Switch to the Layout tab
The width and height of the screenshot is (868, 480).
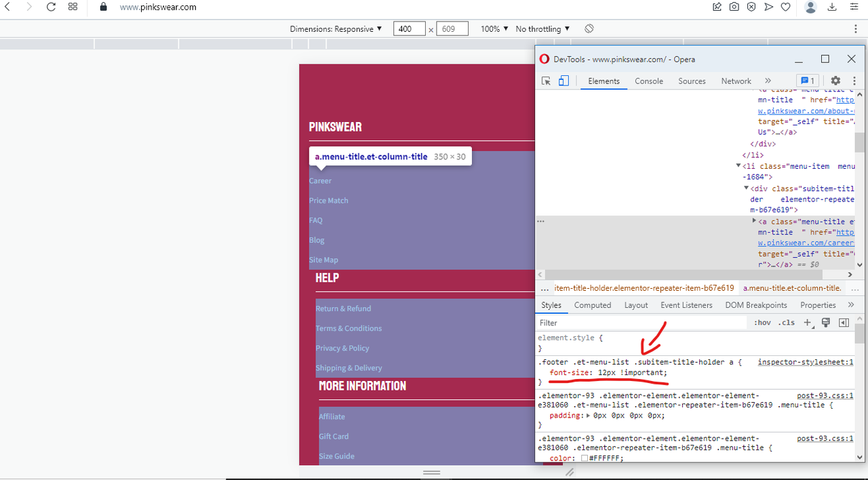tap(636, 305)
